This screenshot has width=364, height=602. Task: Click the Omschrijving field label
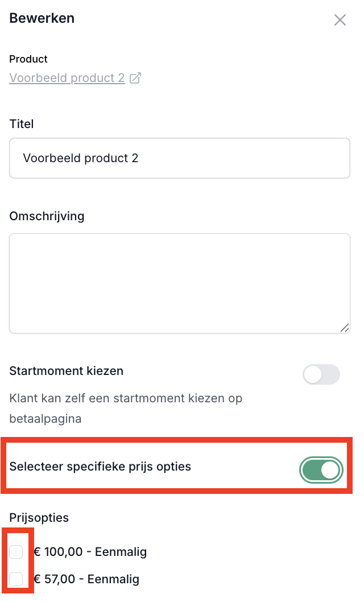(x=47, y=216)
